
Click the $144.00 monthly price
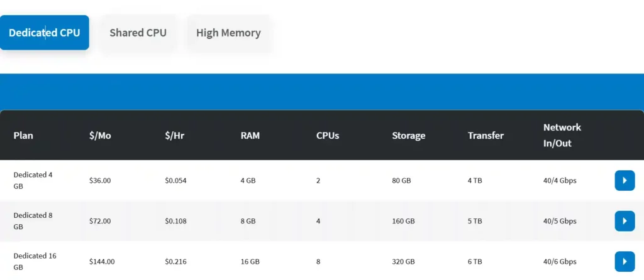(102, 261)
